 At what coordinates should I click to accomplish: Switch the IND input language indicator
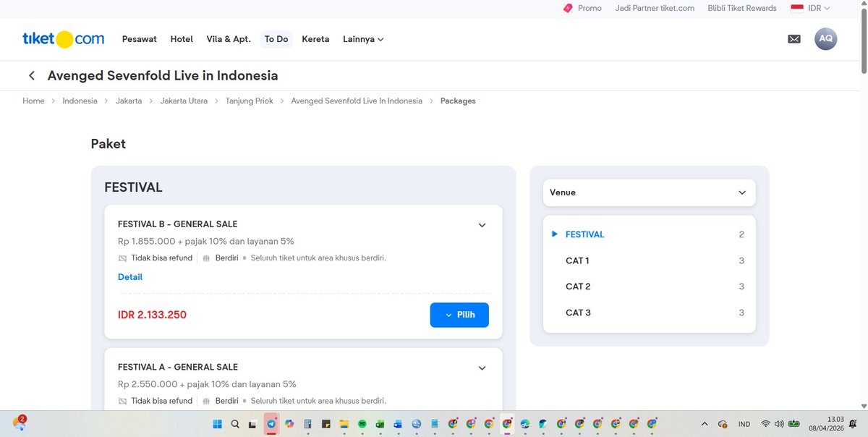pos(744,424)
